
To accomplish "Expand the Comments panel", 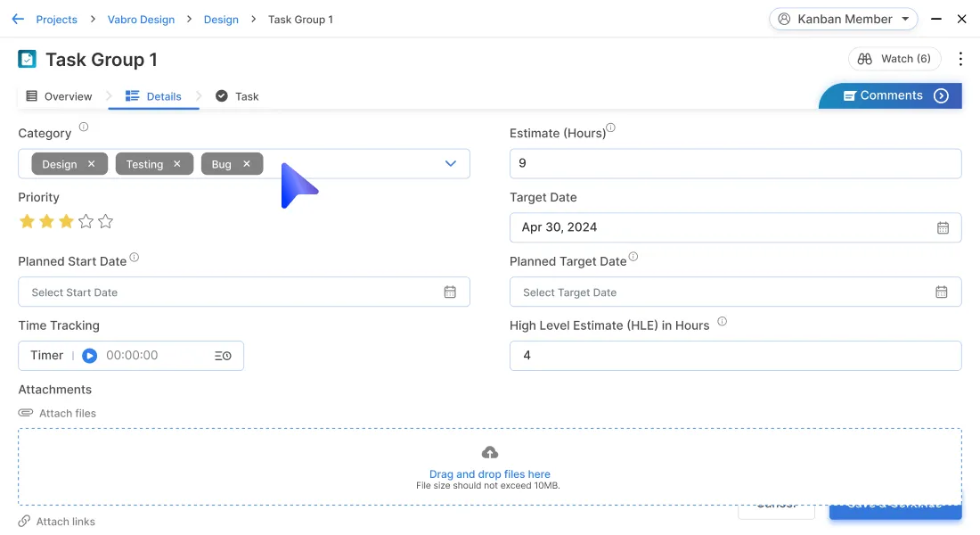I will pyautogui.click(x=941, y=96).
